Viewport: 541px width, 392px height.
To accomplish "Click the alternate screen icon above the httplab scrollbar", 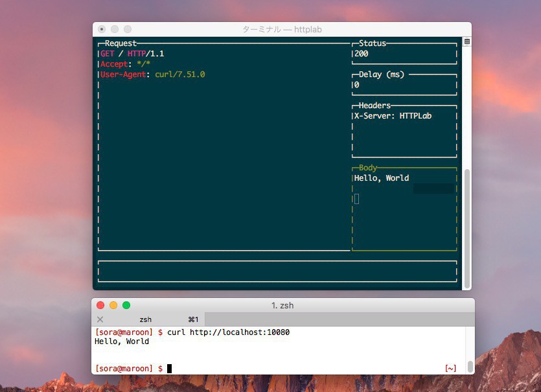I will coord(467,41).
